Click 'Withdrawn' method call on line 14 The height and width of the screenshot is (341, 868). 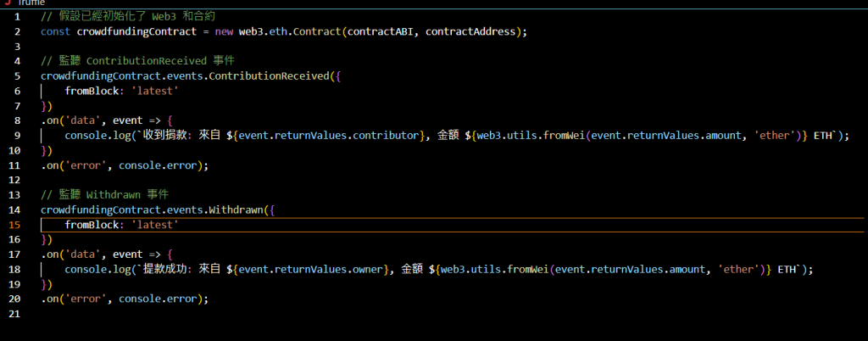tap(236, 210)
